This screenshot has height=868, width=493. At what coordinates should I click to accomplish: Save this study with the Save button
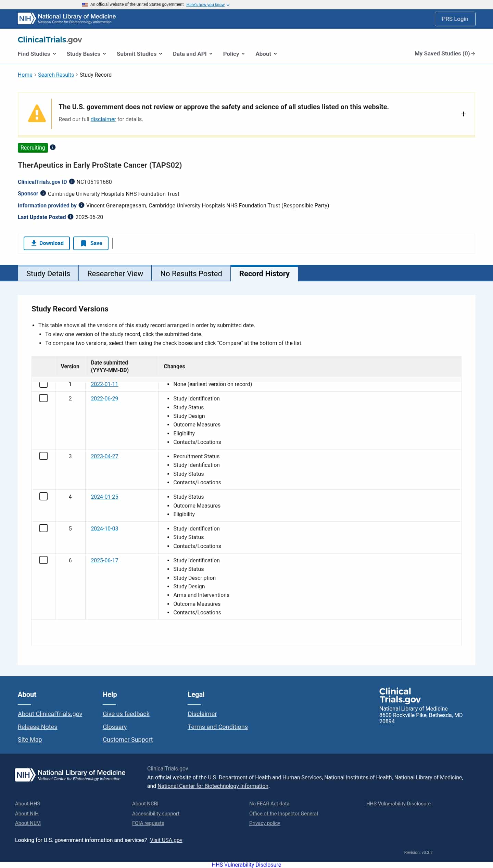tap(91, 243)
